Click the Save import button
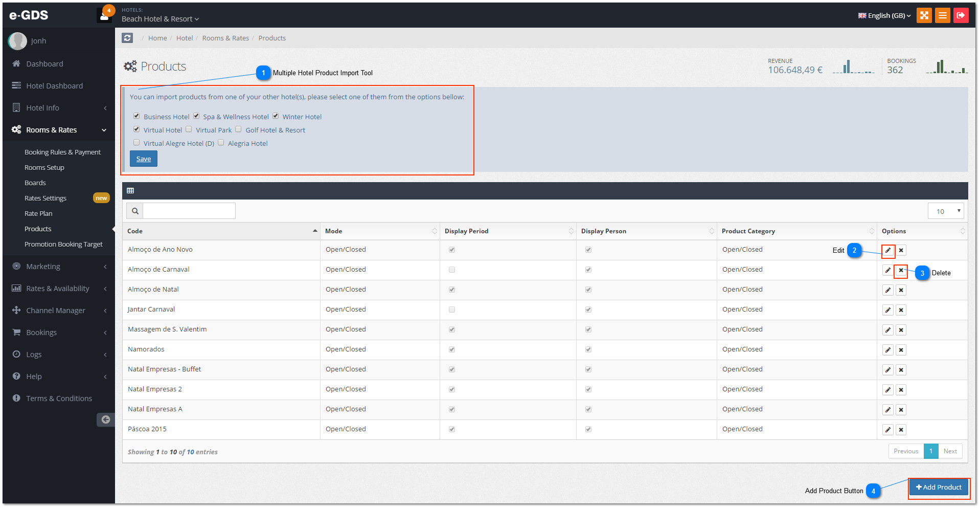The image size is (980, 508). [144, 159]
